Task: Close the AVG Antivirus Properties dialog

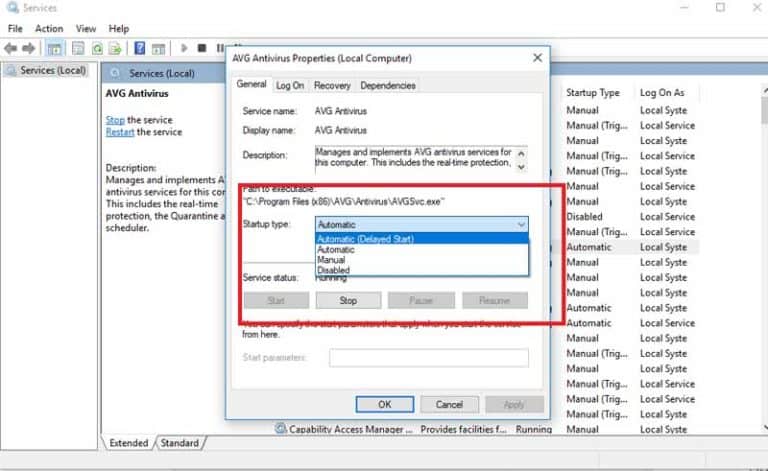Action: [537, 58]
